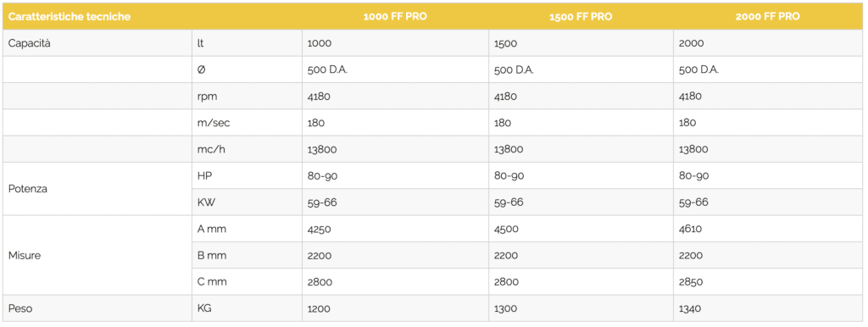Screen dimensions: 868x327
Task: Click the Potenza row label
Action: click(28, 189)
